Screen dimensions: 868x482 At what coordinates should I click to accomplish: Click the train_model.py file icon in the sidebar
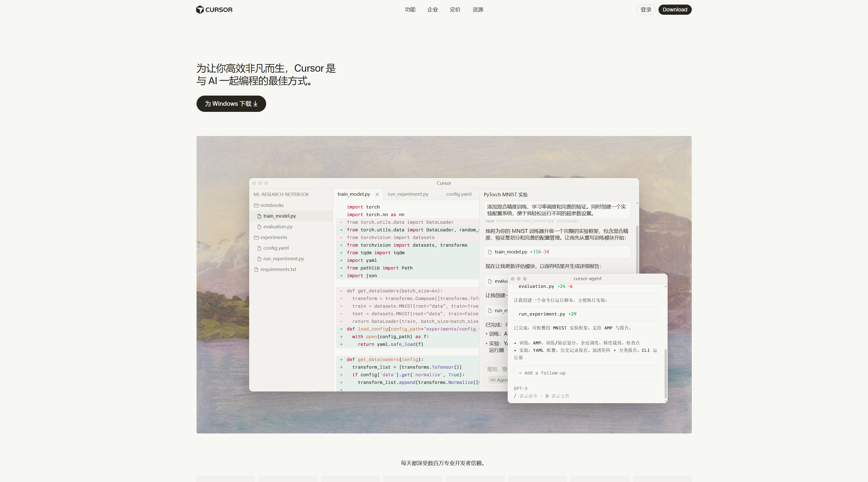[259, 216]
